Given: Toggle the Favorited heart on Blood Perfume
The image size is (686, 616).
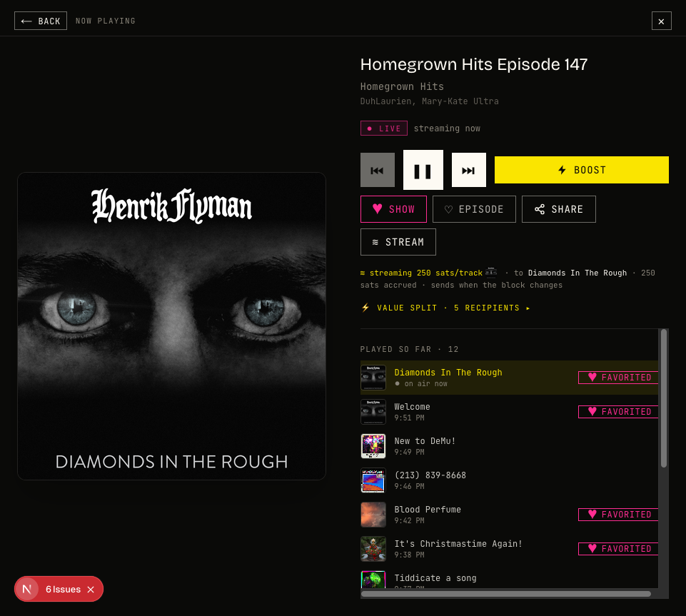Looking at the screenshot, I should (x=618, y=515).
